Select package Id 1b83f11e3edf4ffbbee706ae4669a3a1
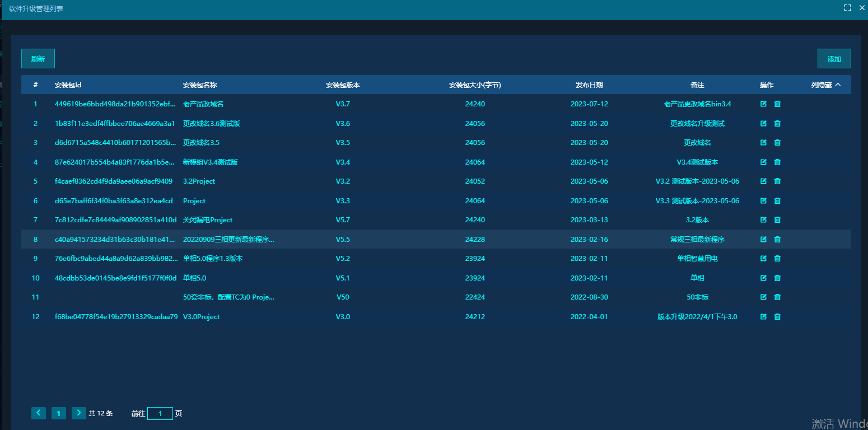This screenshot has height=430, width=868. click(115, 124)
